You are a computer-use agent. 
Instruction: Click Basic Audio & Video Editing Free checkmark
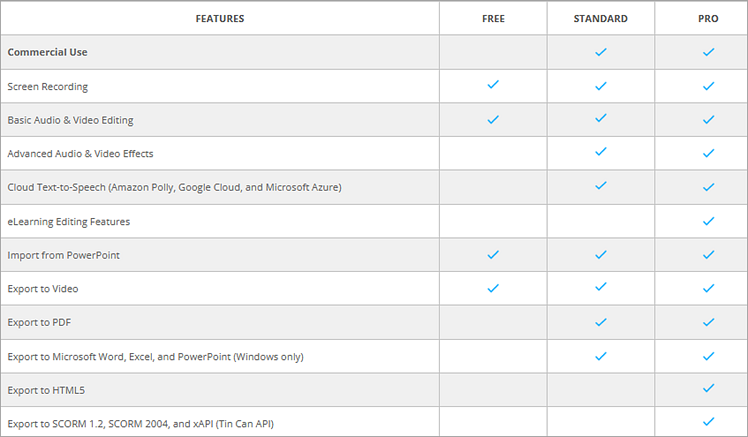click(x=493, y=119)
